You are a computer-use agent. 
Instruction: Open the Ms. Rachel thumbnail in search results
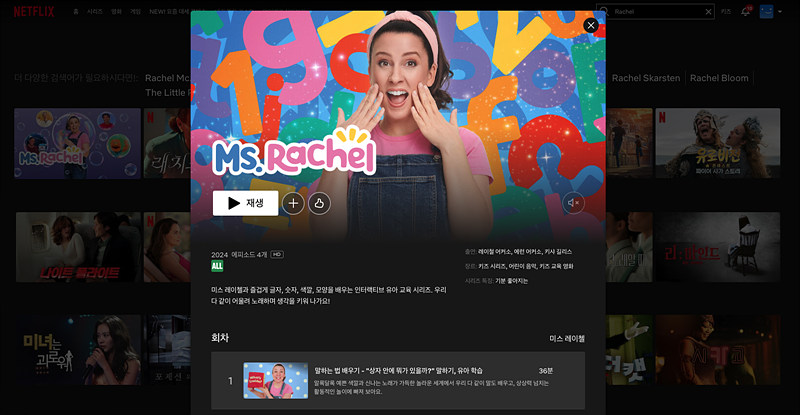click(77, 143)
